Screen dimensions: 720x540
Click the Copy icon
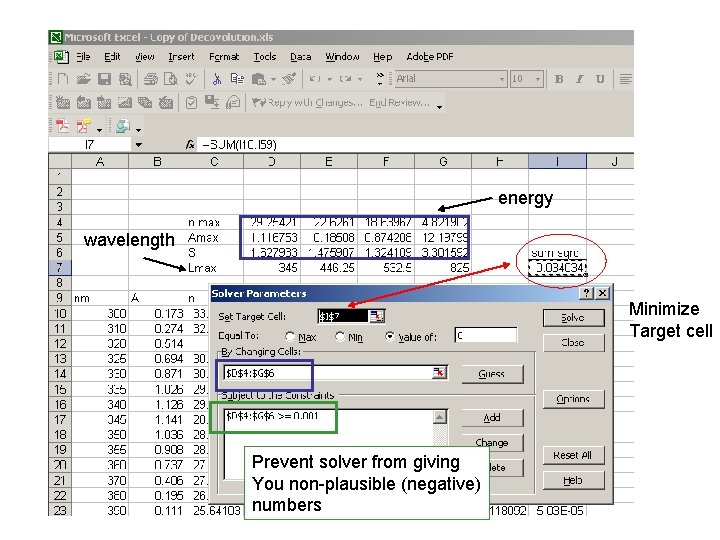tap(237, 79)
